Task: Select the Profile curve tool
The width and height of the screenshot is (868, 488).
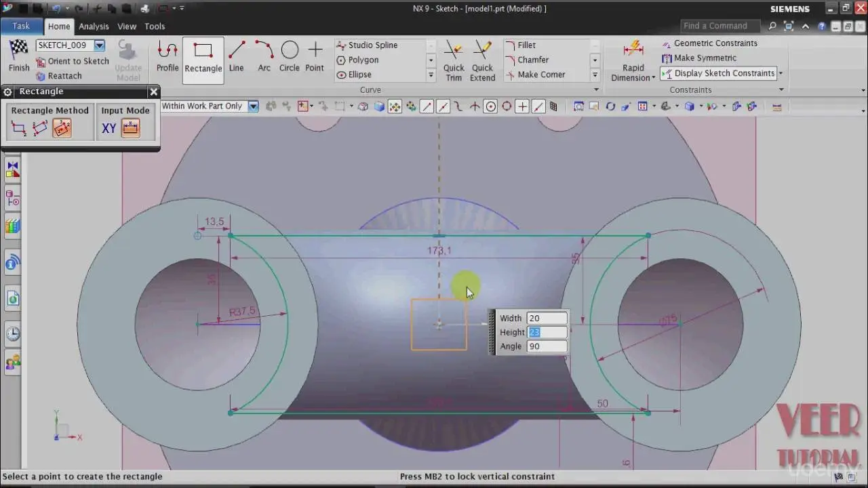Action: coord(167,56)
